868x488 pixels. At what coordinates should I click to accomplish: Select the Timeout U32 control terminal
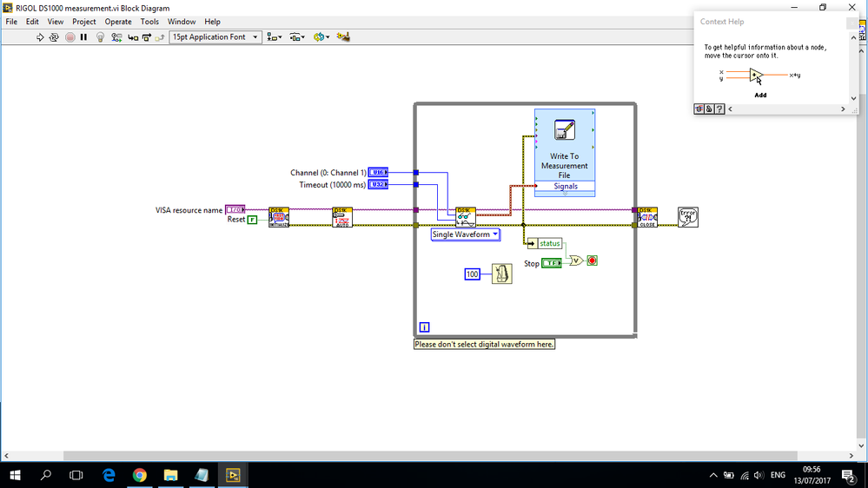click(378, 185)
